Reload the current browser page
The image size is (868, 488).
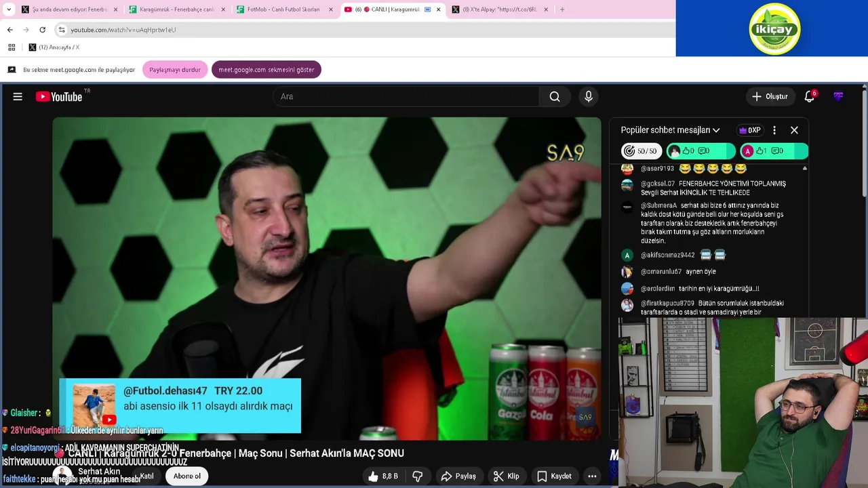pyautogui.click(x=43, y=30)
